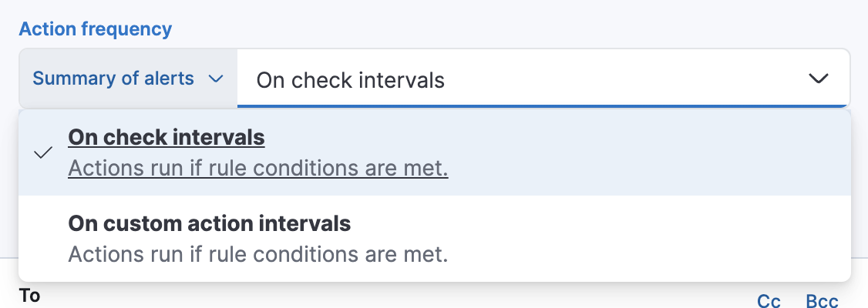This screenshot has height=308, width=868.
Task: Click empty area of frequency select field
Action: (x=617, y=79)
